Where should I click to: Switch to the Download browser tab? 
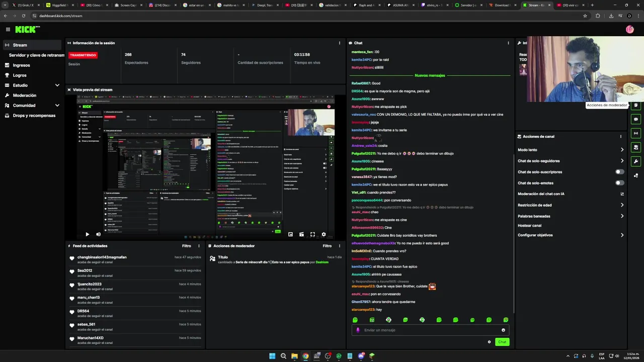pos(502,5)
